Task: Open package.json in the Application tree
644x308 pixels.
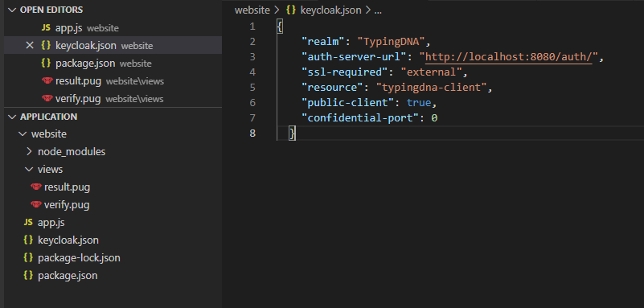Action: point(68,275)
